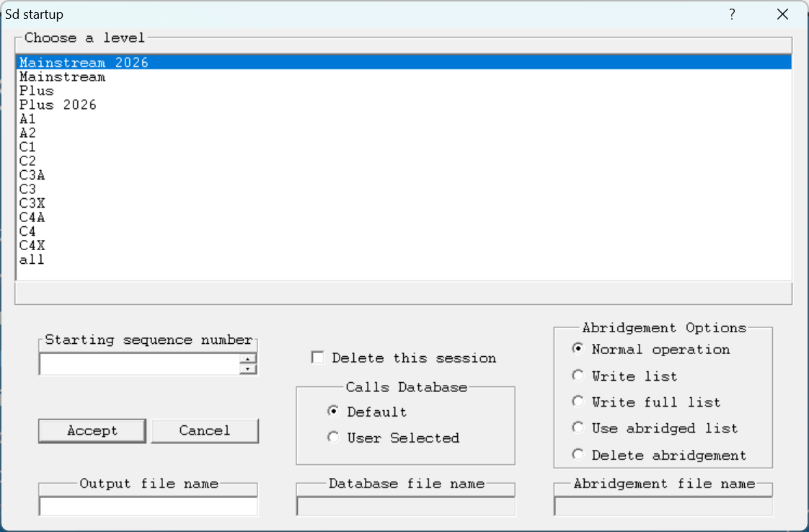Pick the C4X level from list
Image resolution: width=809 pixels, height=532 pixels.
pyautogui.click(x=32, y=246)
